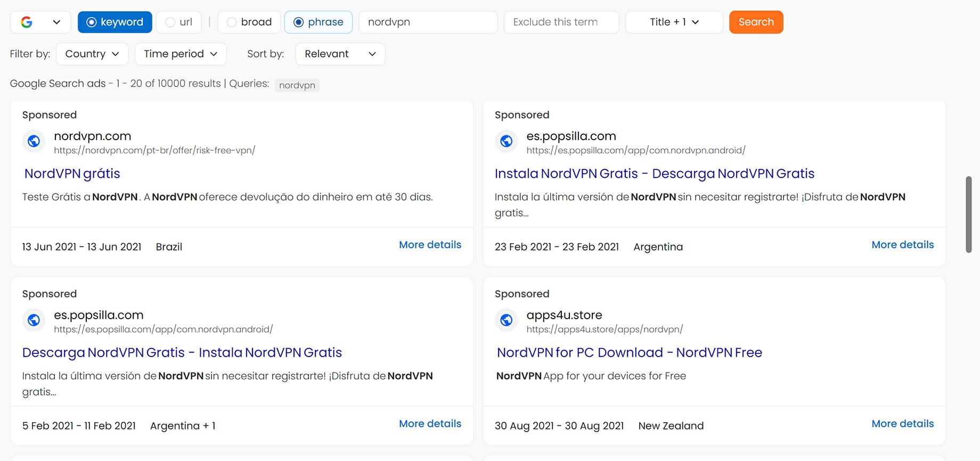Expand the Time period filter

click(181, 54)
